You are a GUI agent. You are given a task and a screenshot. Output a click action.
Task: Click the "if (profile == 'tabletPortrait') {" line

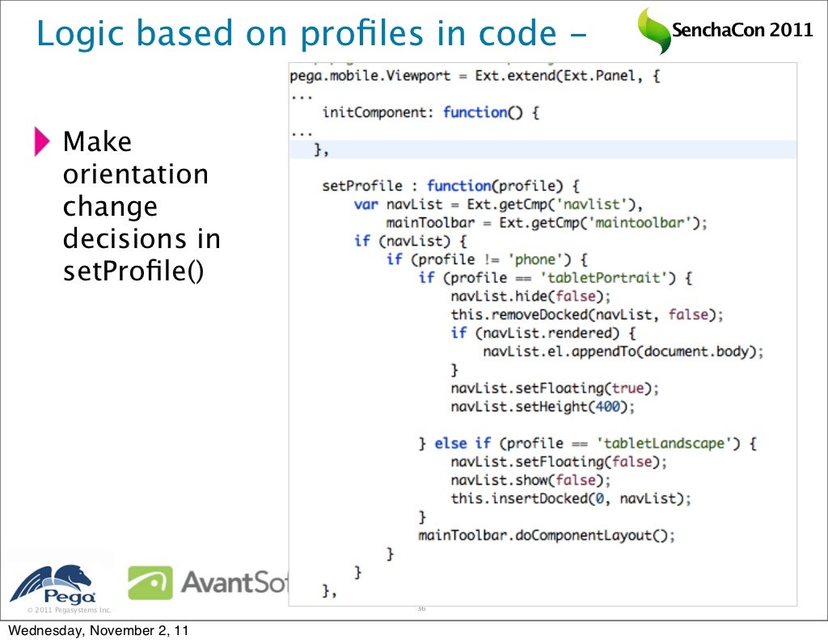(555, 278)
